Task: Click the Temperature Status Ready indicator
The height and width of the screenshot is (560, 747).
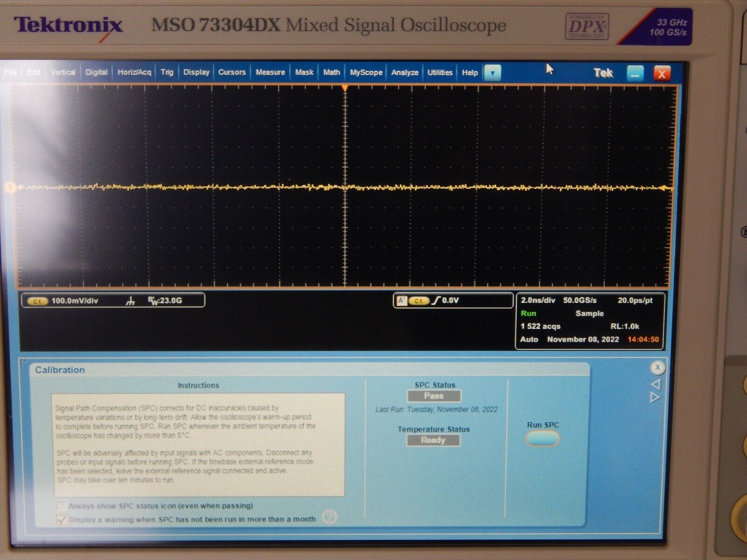Action: coord(433,440)
